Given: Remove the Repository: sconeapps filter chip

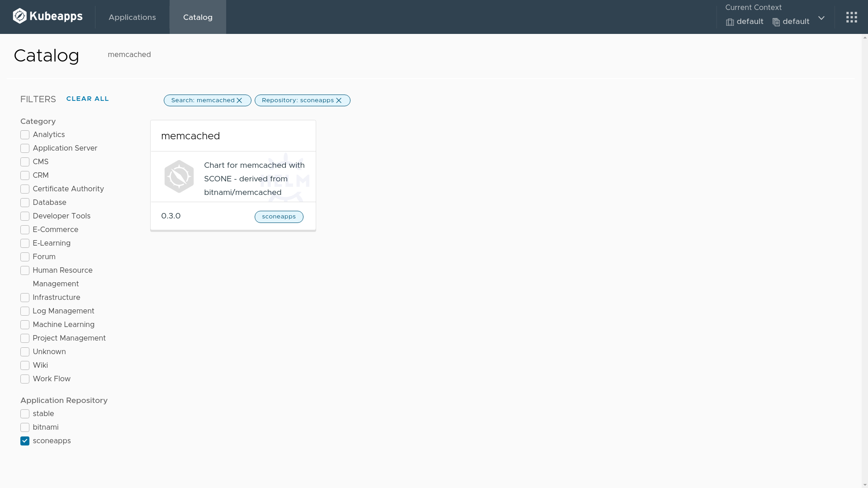Looking at the screenshot, I should click(x=339, y=100).
